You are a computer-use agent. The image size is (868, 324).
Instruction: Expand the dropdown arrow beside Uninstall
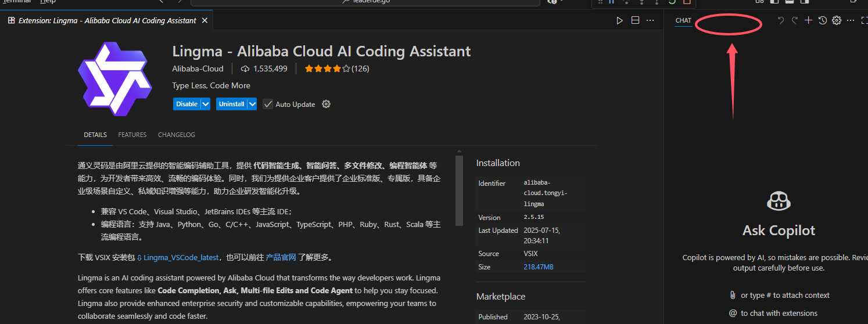pos(252,104)
